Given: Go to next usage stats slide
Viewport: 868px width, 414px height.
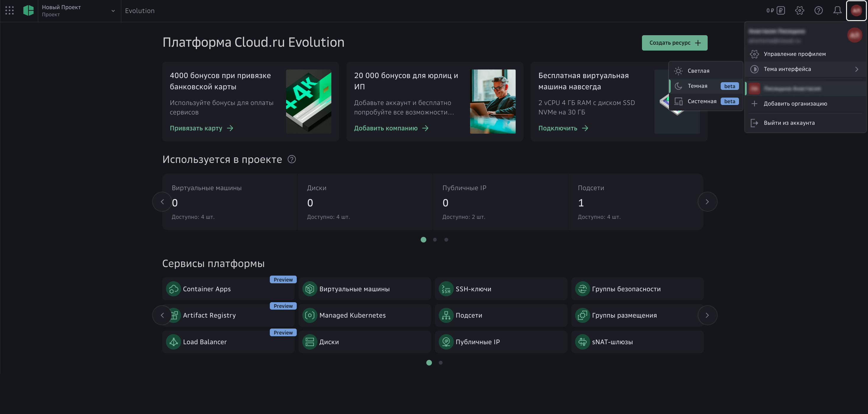Looking at the screenshot, I should 707,202.
